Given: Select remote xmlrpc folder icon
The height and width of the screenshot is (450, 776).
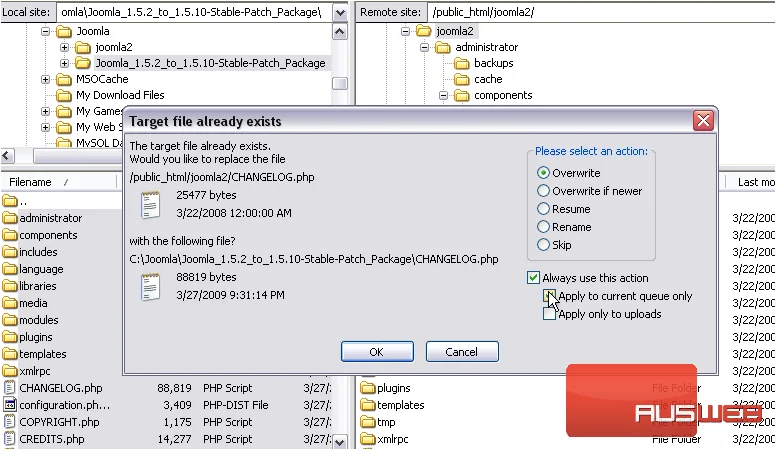Looking at the screenshot, I should pyautogui.click(x=368, y=439).
